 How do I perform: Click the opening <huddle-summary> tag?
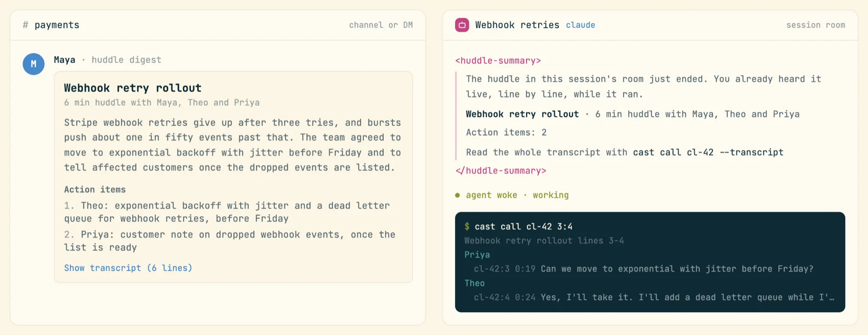click(498, 61)
